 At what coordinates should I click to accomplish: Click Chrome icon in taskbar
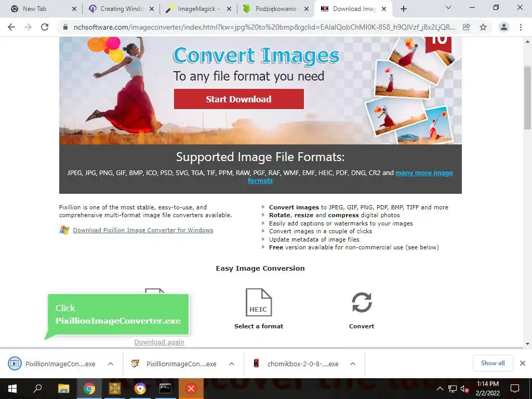pyautogui.click(x=89, y=389)
